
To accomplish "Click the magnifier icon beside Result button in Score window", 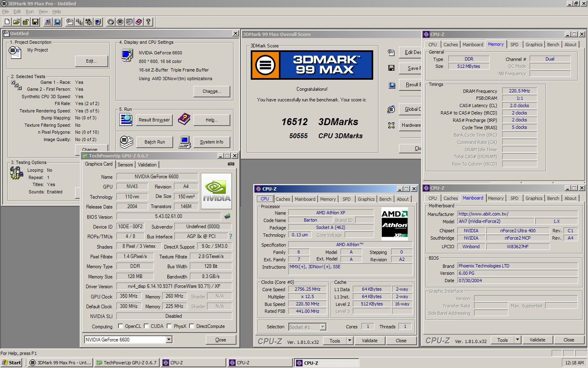I will 392,85.
